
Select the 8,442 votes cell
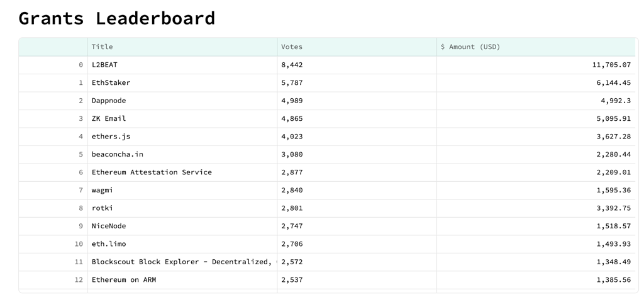click(x=292, y=65)
